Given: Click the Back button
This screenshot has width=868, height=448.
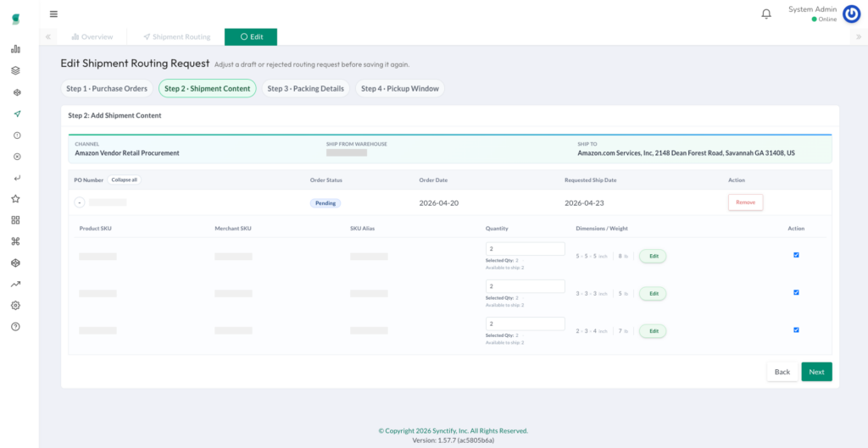Looking at the screenshot, I should 782,372.
